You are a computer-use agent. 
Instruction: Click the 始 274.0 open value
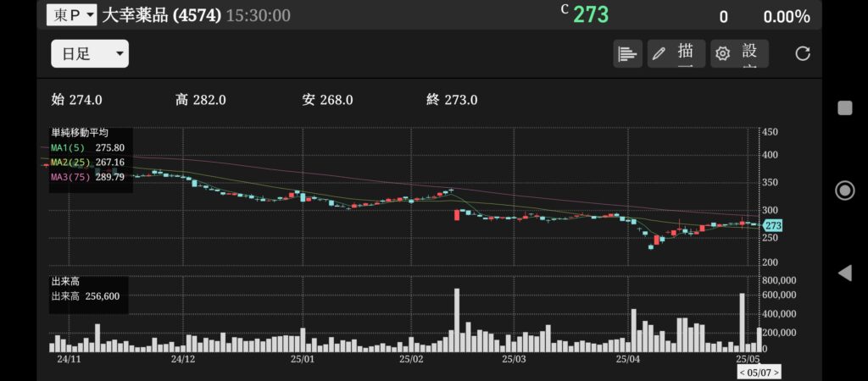coord(76,100)
